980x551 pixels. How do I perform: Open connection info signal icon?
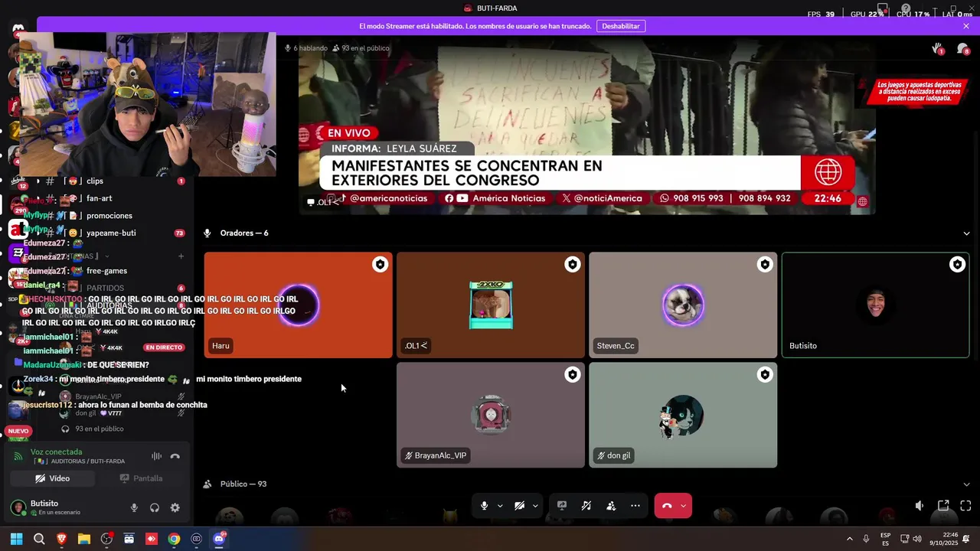(18, 456)
